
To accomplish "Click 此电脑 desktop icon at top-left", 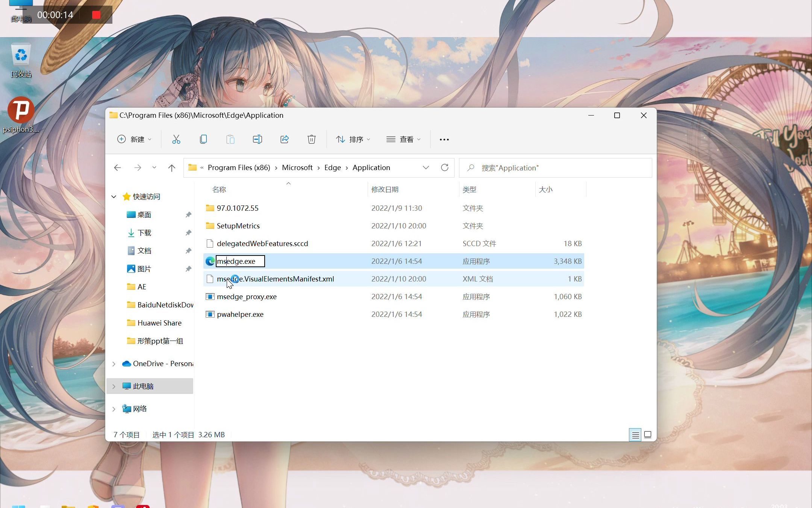I will pos(21,11).
